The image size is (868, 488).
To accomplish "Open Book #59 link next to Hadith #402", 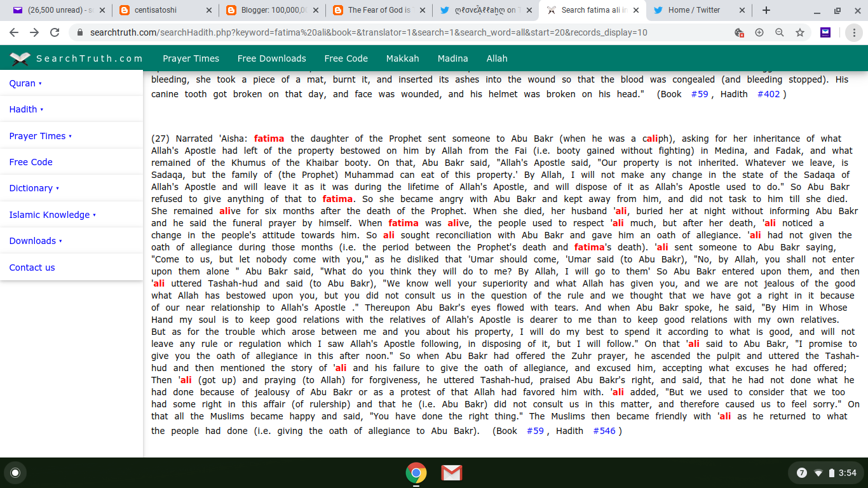I will [x=700, y=94].
